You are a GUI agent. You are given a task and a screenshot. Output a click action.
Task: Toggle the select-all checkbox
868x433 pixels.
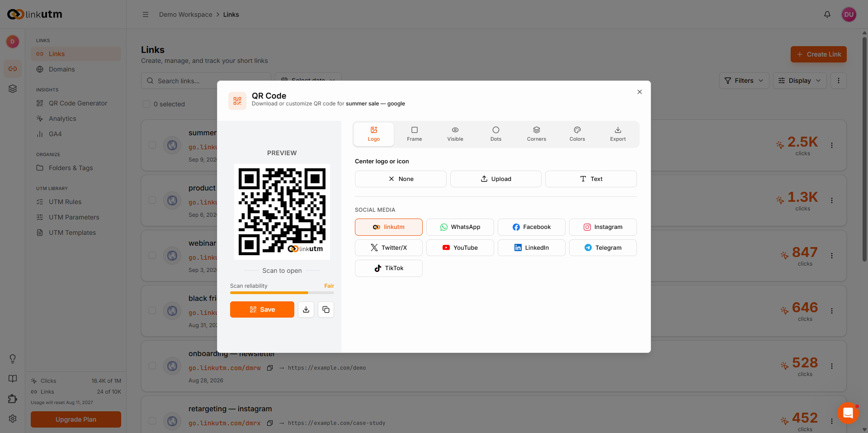pyautogui.click(x=146, y=104)
